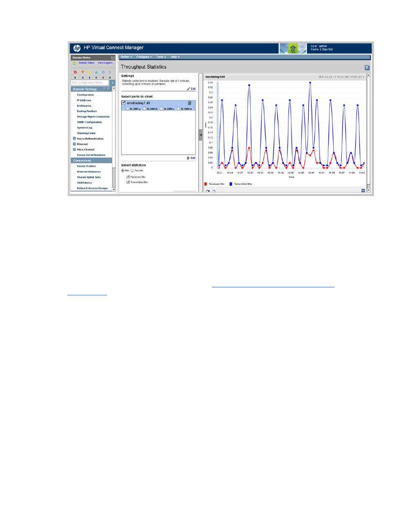Viewport: 400px width, 532px height.
Task: Expand all Domain Settings tree icon
Action: pyautogui.click(x=105, y=89)
